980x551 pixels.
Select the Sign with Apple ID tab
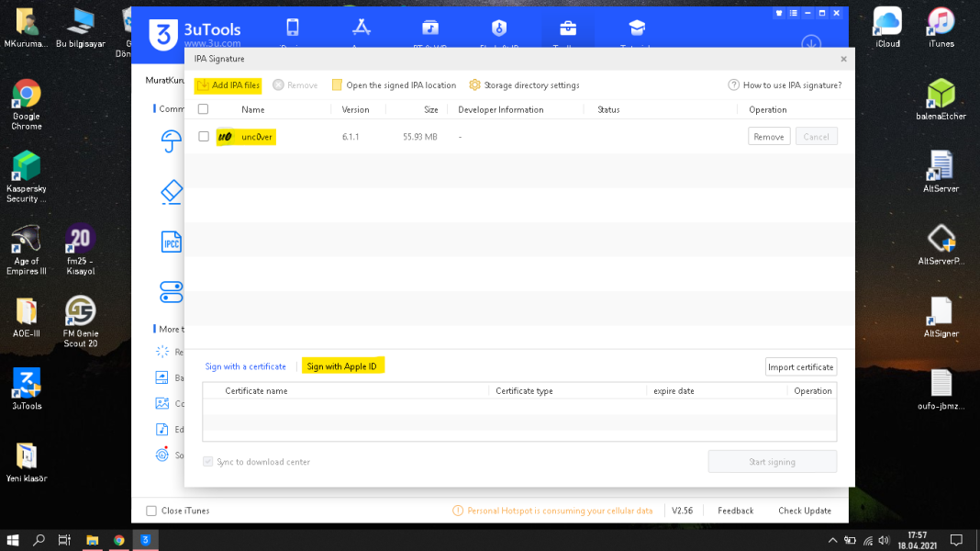pos(341,366)
